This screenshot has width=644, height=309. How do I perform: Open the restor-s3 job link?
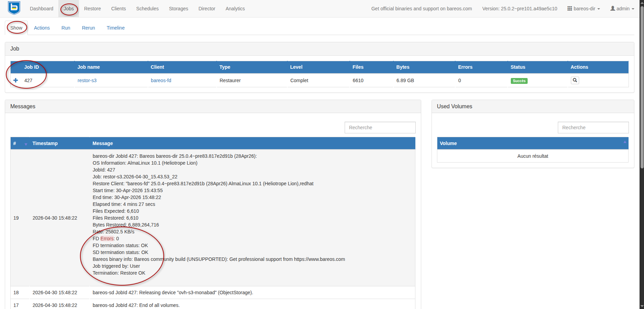[x=87, y=80]
